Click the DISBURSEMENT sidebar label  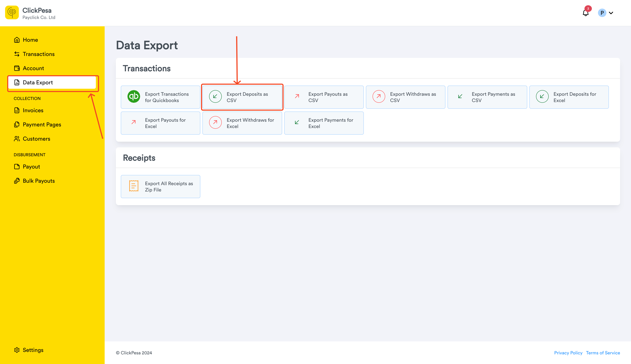tap(29, 155)
